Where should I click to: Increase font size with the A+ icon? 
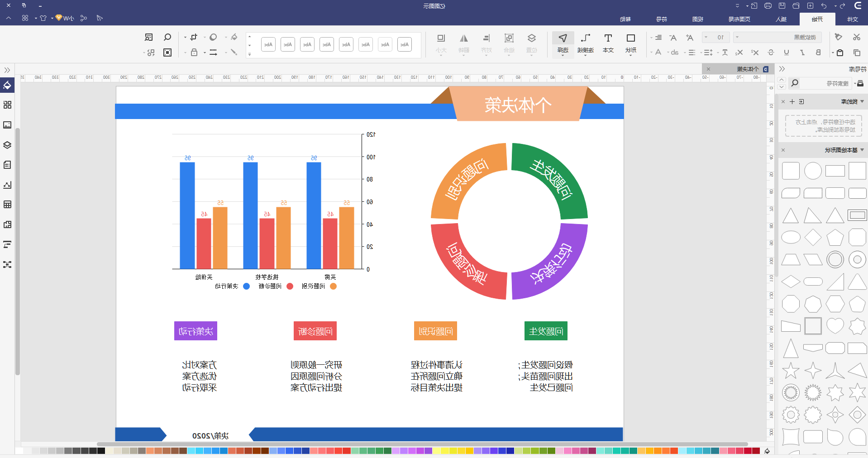click(689, 38)
